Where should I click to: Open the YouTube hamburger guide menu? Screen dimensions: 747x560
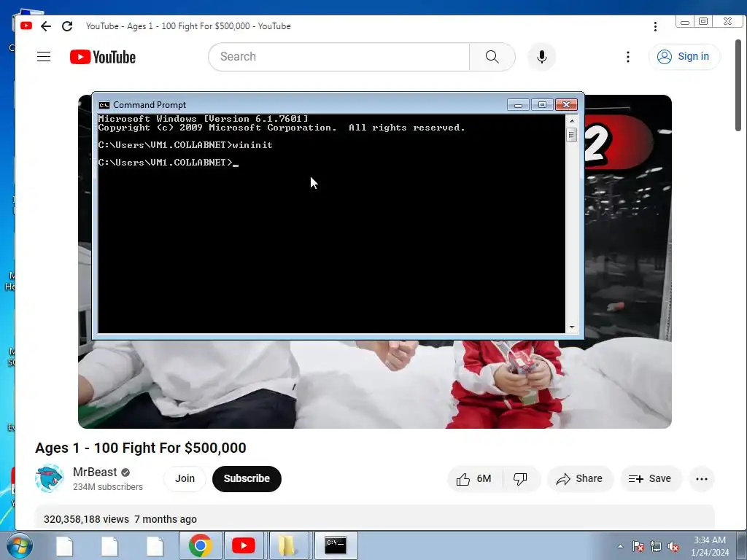[44, 57]
